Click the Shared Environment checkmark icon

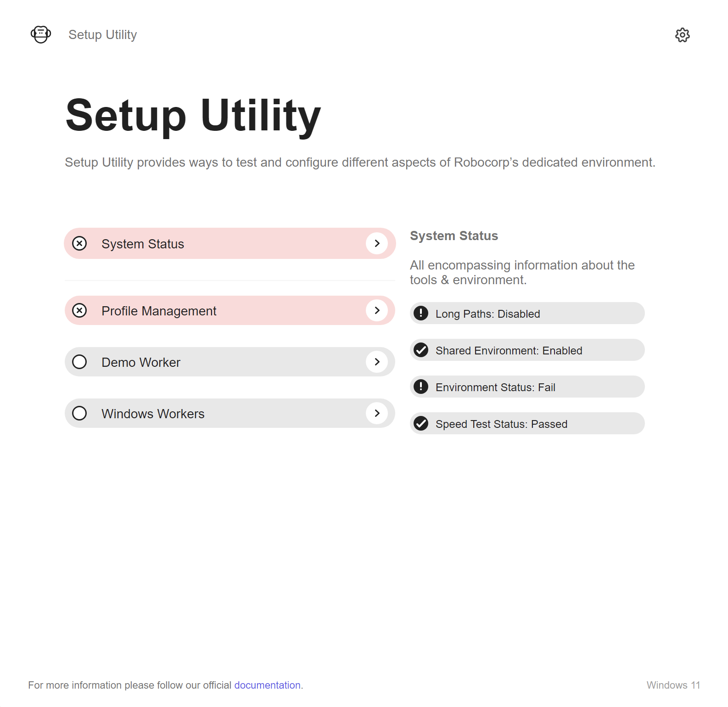coord(421,350)
